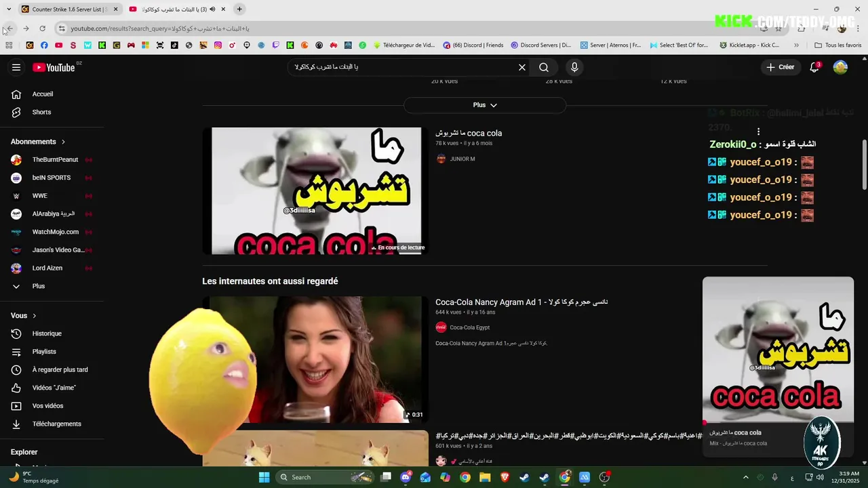Reload the page
This screenshot has height=488, width=868.
click(x=42, y=28)
